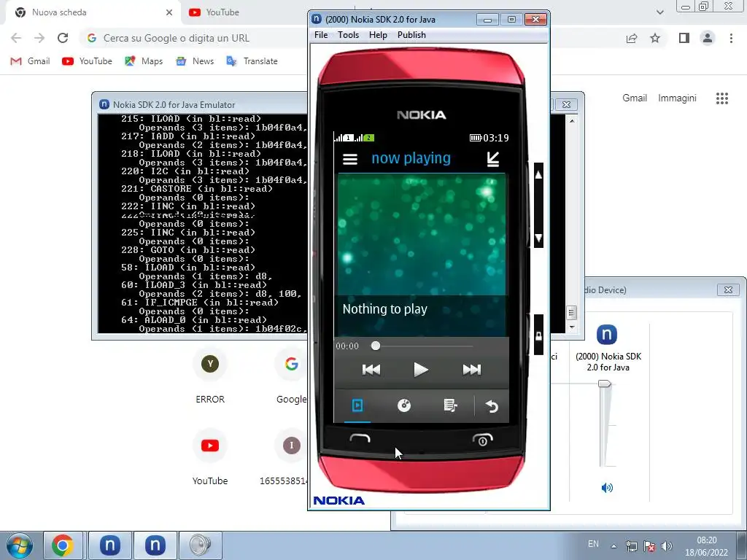
Task: Click the Immagini link
Action: tap(677, 98)
